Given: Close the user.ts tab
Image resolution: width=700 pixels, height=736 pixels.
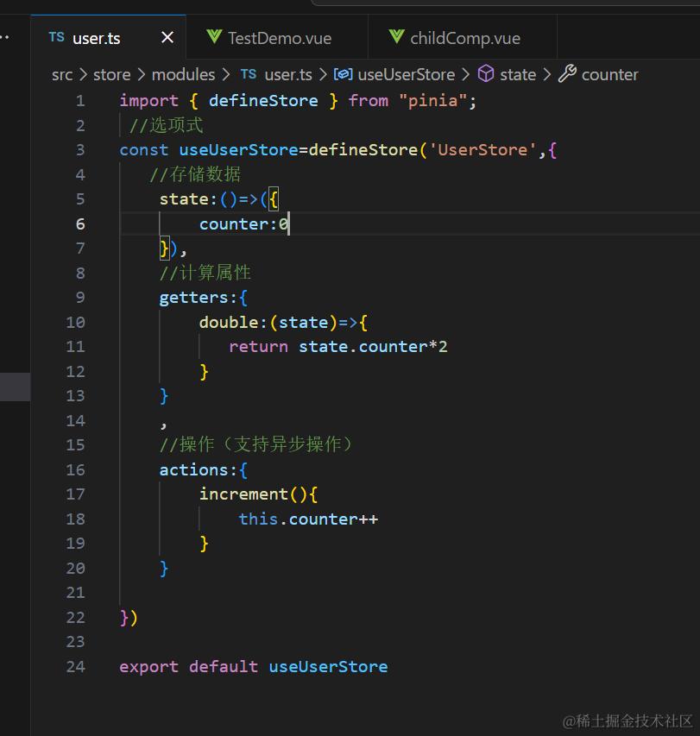Looking at the screenshot, I should click(x=167, y=38).
